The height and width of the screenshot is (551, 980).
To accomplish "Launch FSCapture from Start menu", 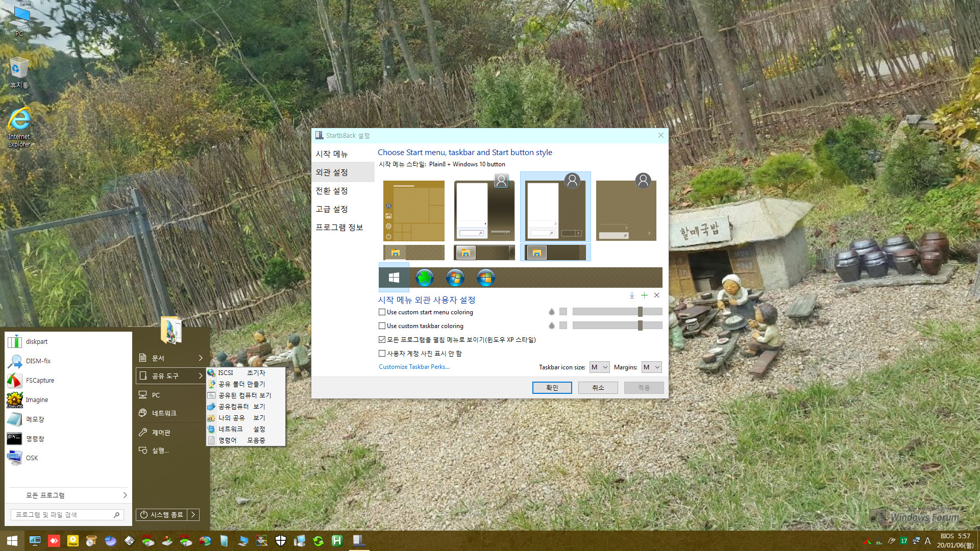I will pos(68,380).
